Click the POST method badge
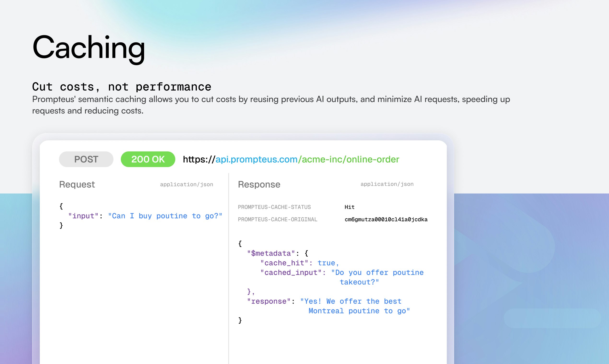 [86, 159]
